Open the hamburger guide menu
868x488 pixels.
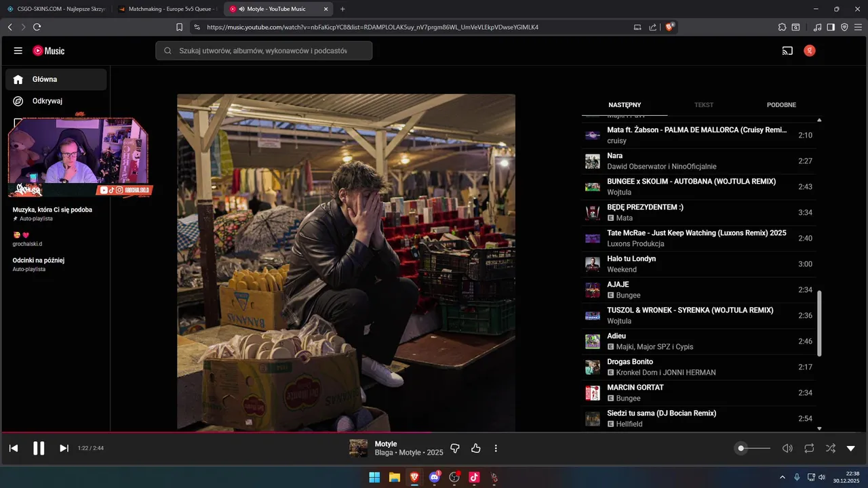coord(18,51)
